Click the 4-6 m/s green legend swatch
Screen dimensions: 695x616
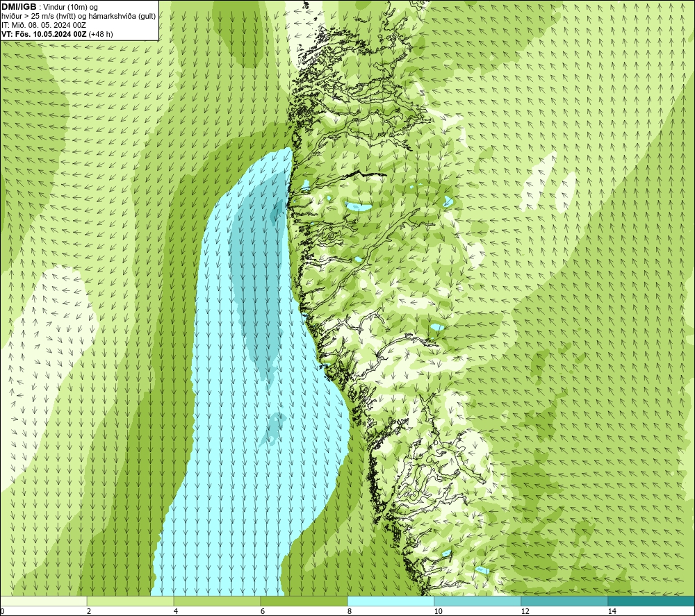click(217, 601)
